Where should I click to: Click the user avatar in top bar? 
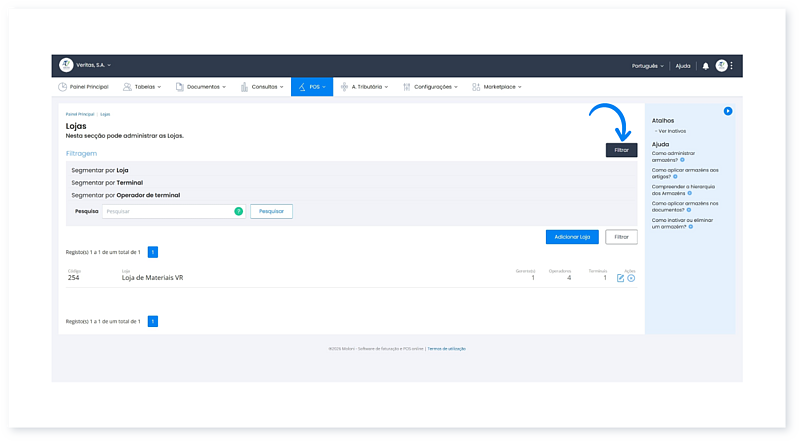721,66
